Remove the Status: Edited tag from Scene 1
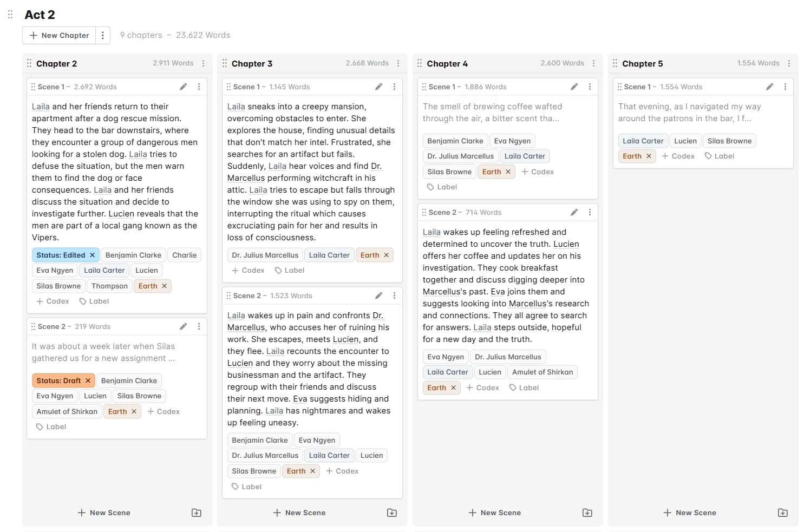This screenshot has width=804, height=532. pos(93,255)
